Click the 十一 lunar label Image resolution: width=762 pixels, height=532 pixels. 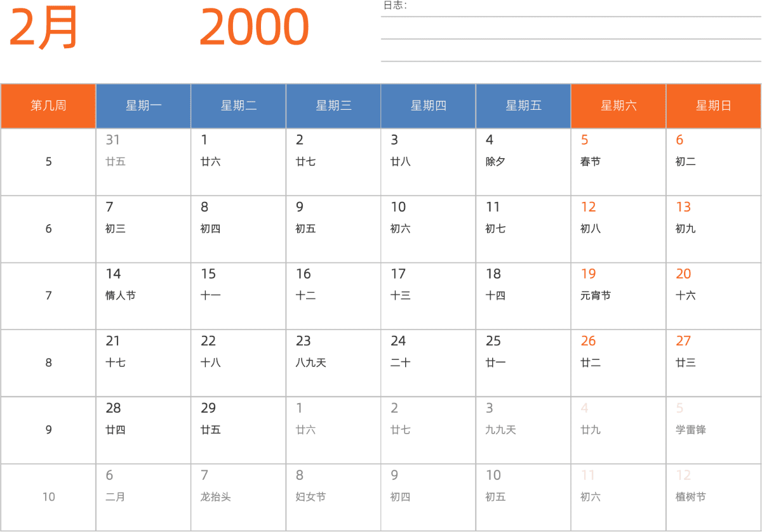[x=211, y=296]
